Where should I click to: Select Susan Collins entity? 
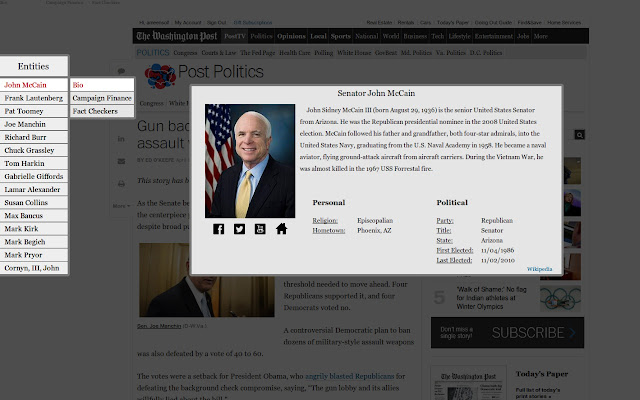click(x=34, y=202)
